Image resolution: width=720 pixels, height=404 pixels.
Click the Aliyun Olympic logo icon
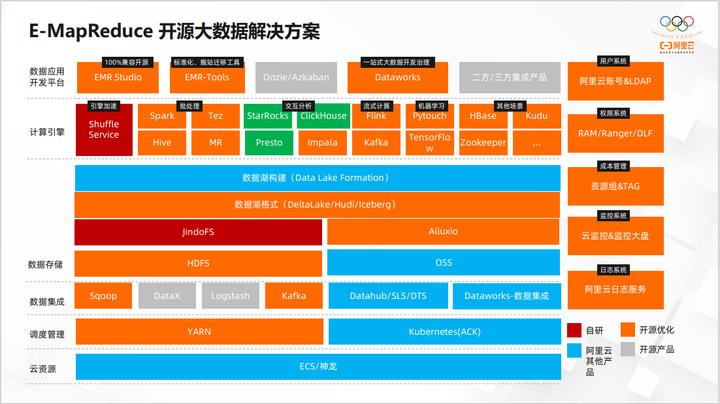677,34
